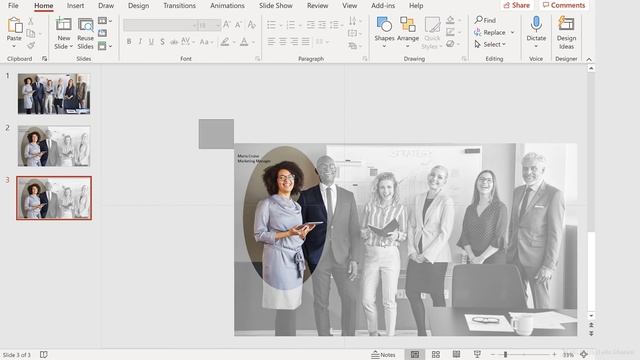Adjust the zoom slider handle
This screenshot has height=360, width=640.
pyautogui.click(x=505, y=354)
